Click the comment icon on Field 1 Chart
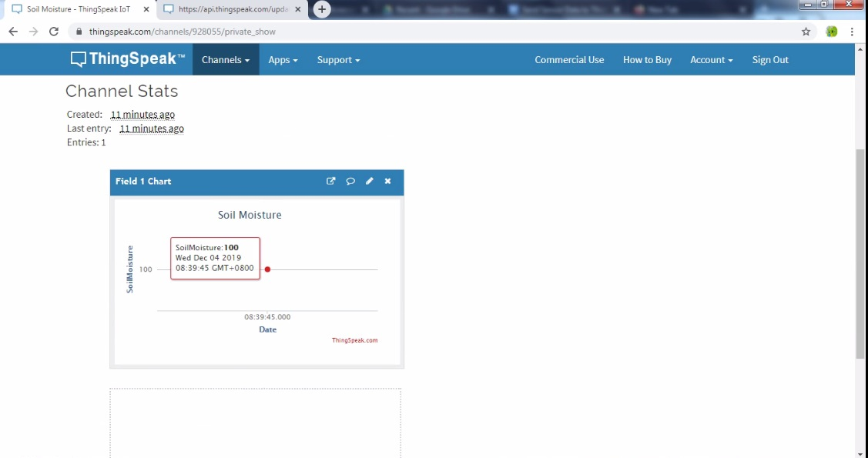 tap(350, 182)
